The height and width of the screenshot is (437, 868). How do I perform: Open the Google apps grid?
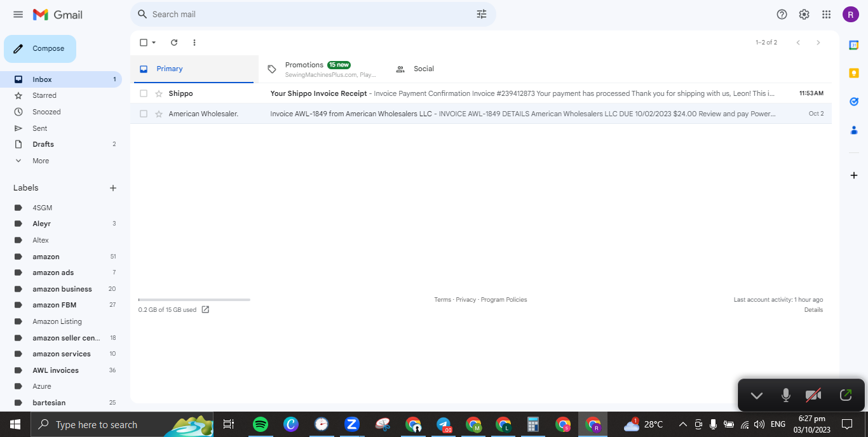click(x=826, y=14)
